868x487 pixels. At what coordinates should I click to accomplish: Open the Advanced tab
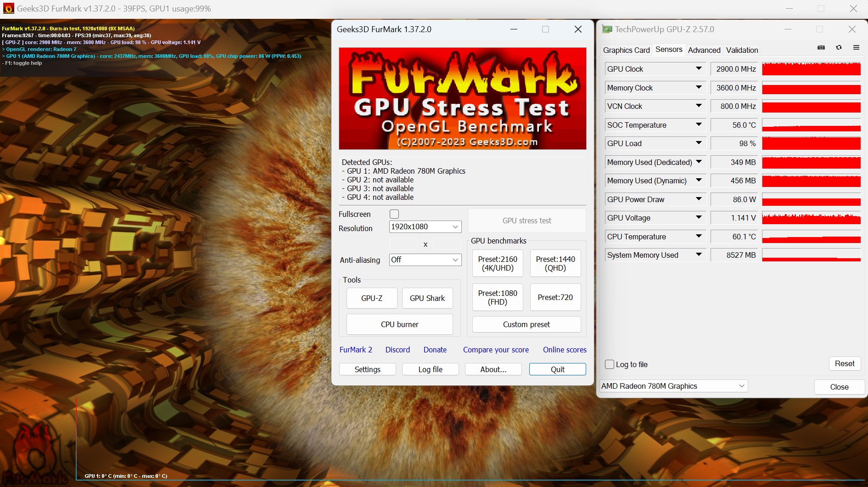point(704,50)
